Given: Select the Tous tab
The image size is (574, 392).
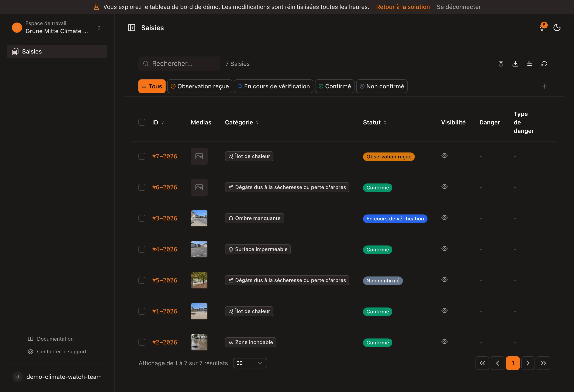Looking at the screenshot, I should point(152,86).
